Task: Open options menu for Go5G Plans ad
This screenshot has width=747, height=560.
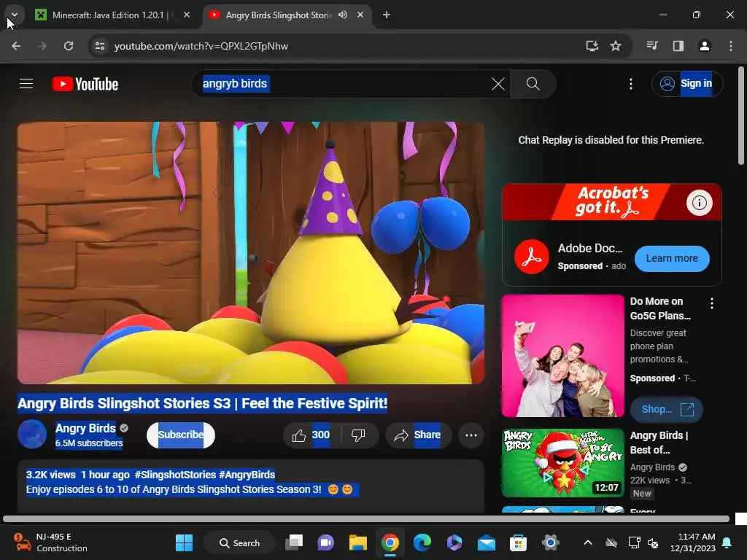Action: [712, 303]
